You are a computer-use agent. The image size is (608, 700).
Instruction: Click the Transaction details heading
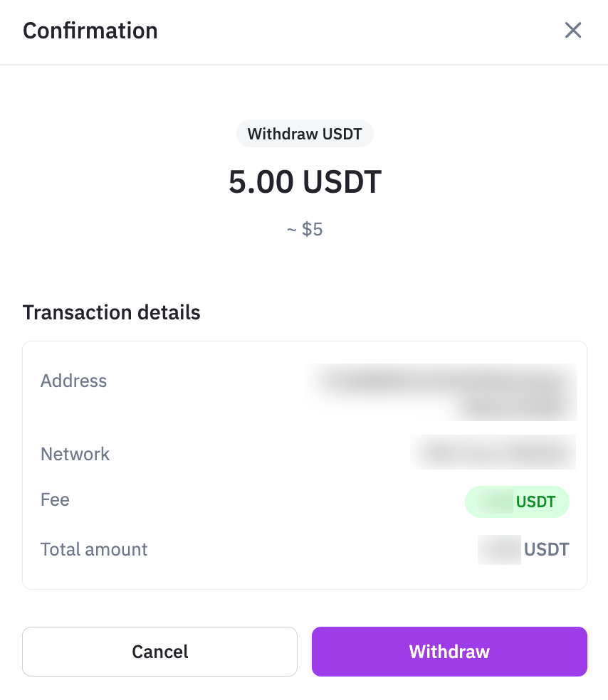[x=111, y=312]
